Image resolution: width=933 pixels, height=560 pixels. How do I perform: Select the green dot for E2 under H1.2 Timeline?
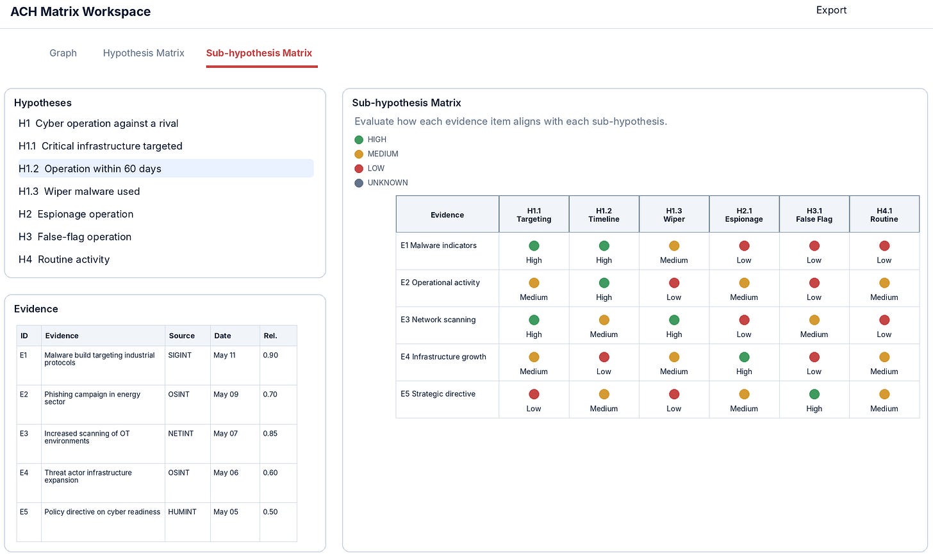[604, 283]
